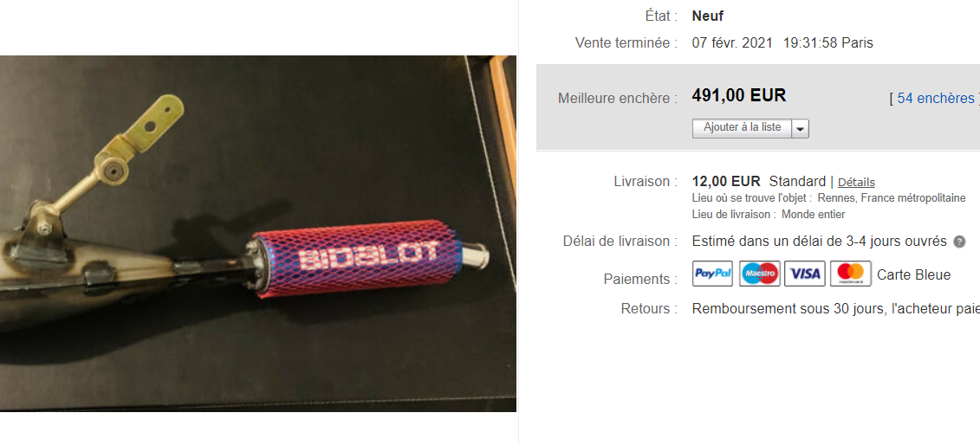
Task: Select the VISA payment logo
Action: click(x=805, y=274)
